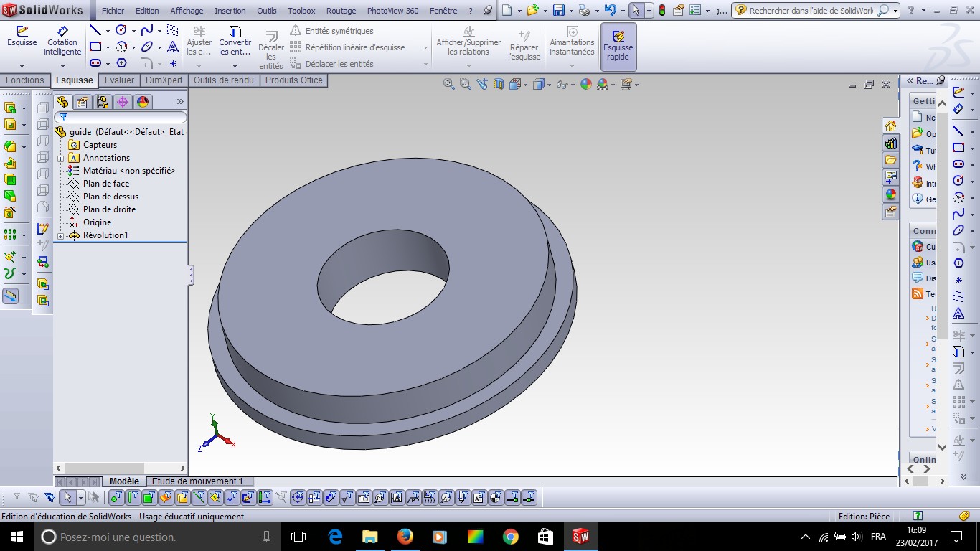
Task: Expand the Révolution1 feature node
Action: click(x=61, y=235)
